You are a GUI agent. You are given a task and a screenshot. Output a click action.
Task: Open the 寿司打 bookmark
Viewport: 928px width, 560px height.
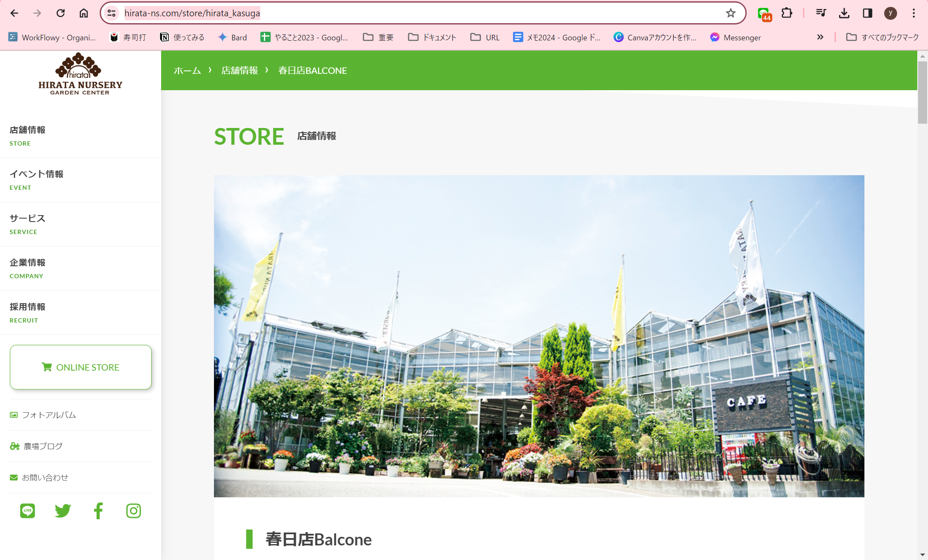pyautogui.click(x=128, y=37)
